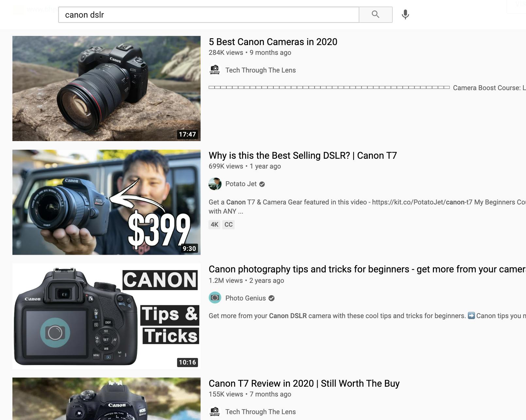Open the Canon T7 Review thumbnail
Image resolution: width=526 pixels, height=420 pixels.
107,399
